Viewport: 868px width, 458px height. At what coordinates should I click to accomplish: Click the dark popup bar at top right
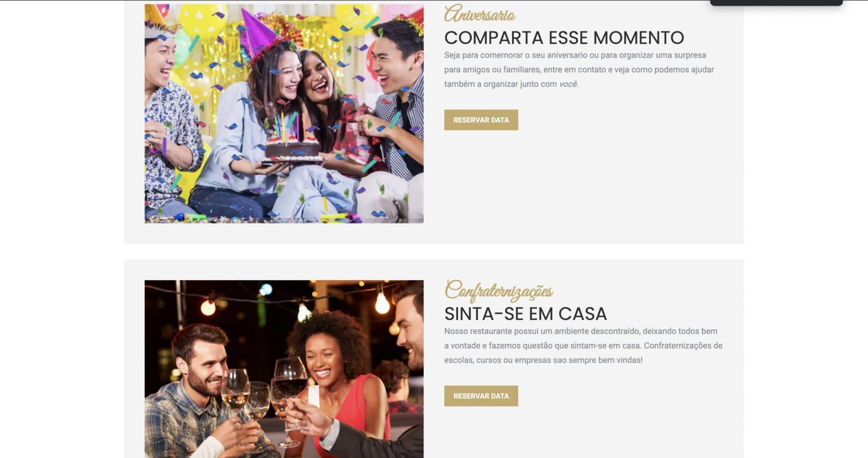[776, 3]
